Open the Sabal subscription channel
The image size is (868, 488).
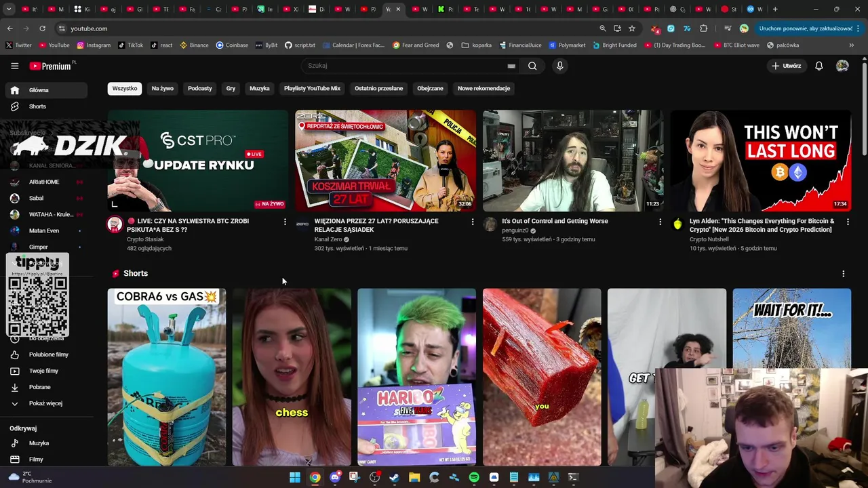click(x=46, y=198)
